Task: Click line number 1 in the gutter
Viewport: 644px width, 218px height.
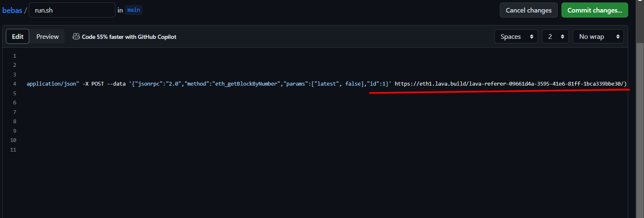Action: [15, 56]
